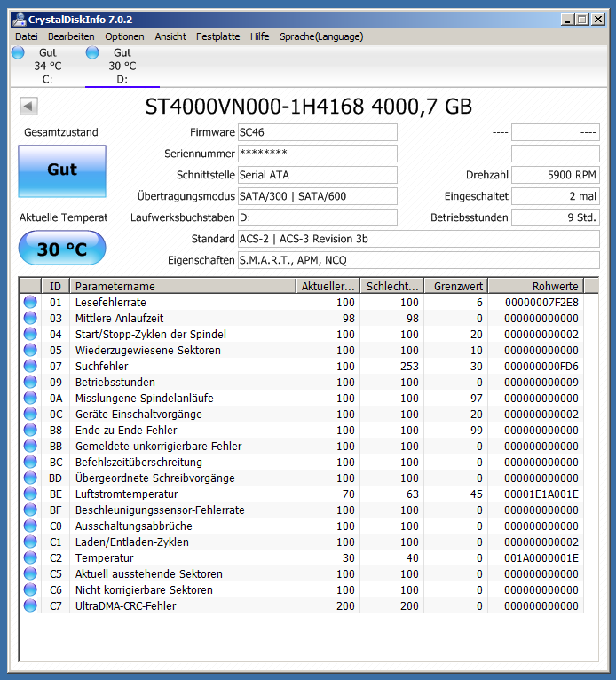The height and width of the screenshot is (680, 616).
Task: Open the Datei menu
Action: click(x=27, y=36)
